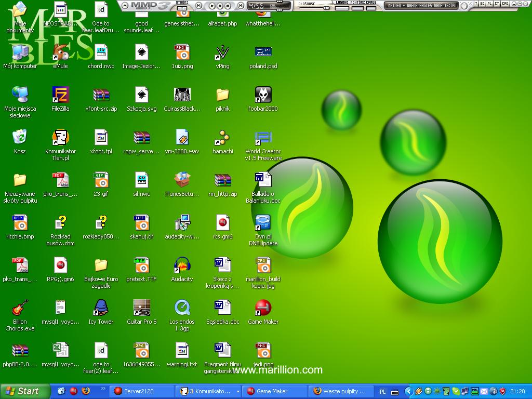Click Firefox icon in Quick Launch
The height and width of the screenshot is (399, 532).
pyautogui.click(x=86, y=391)
